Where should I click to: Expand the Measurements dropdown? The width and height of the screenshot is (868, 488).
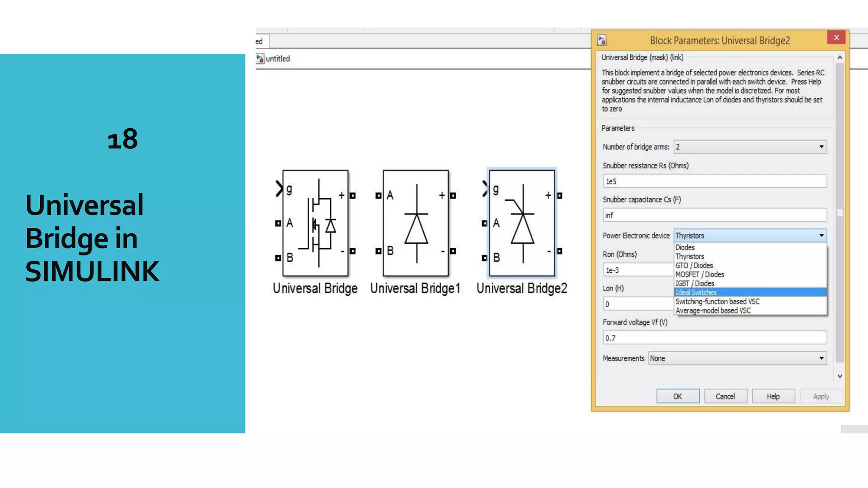click(x=737, y=358)
